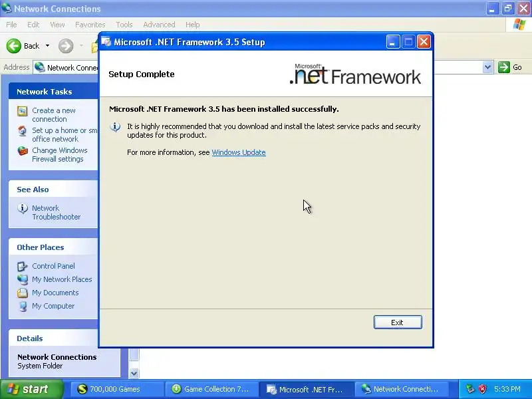Switch to Game Collection taskbar button
The height and width of the screenshot is (399, 532).
[x=211, y=389]
